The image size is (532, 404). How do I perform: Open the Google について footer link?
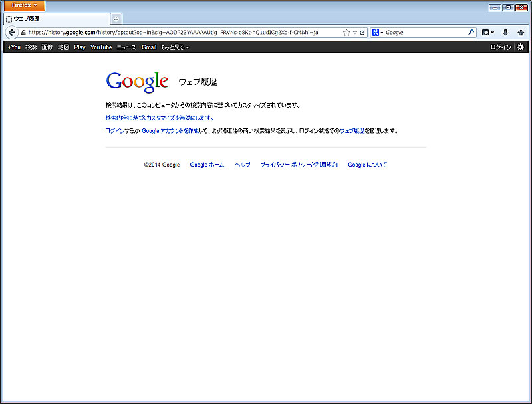[368, 165]
